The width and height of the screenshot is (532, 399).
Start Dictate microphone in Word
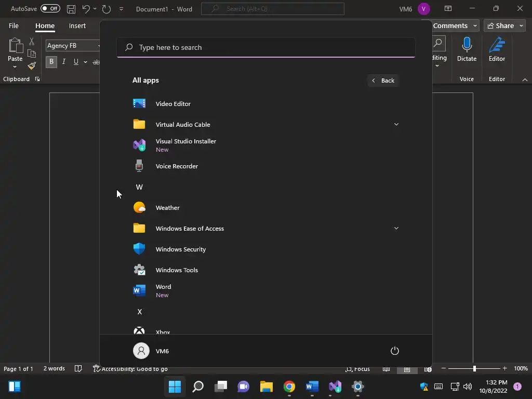coord(467,49)
